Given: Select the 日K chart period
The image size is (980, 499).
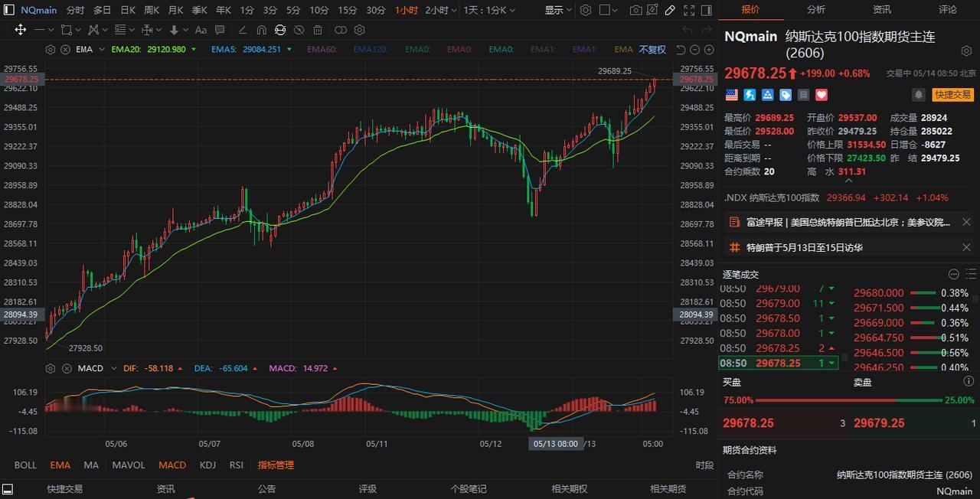Looking at the screenshot, I should [128, 10].
